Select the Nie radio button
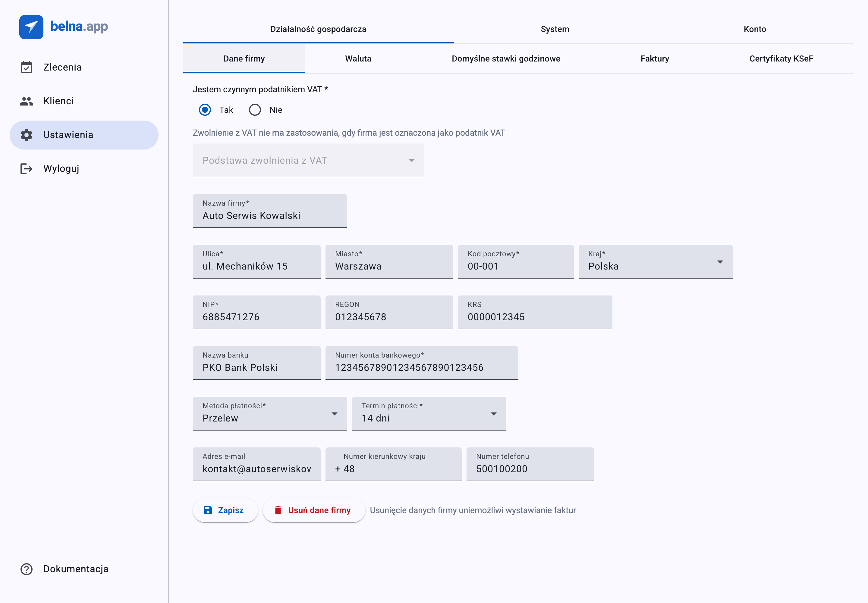868x603 pixels. point(255,110)
